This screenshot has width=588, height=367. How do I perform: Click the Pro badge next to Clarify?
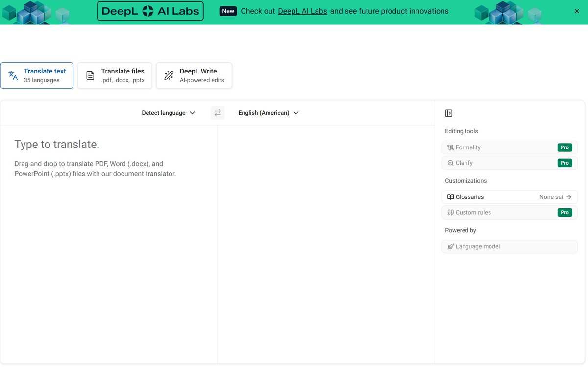pos(565,163)
